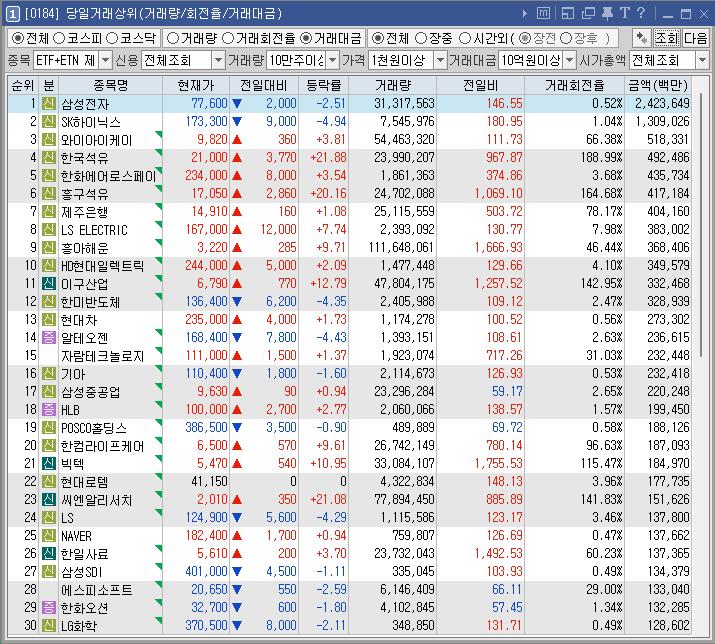Open help with the question mark icon
This screenshot has height=644, width=715.
[641, 13]
